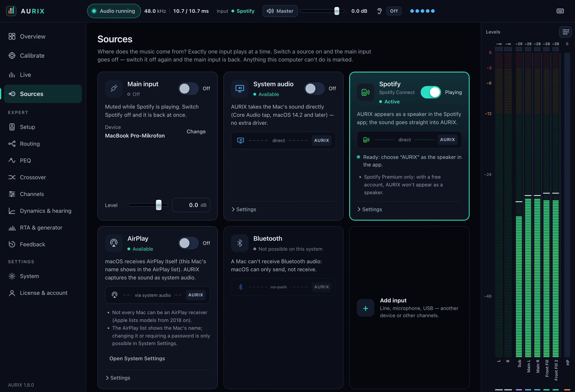
Task: Click the RTA & generator spectrum icon
Action: (12, 228)
